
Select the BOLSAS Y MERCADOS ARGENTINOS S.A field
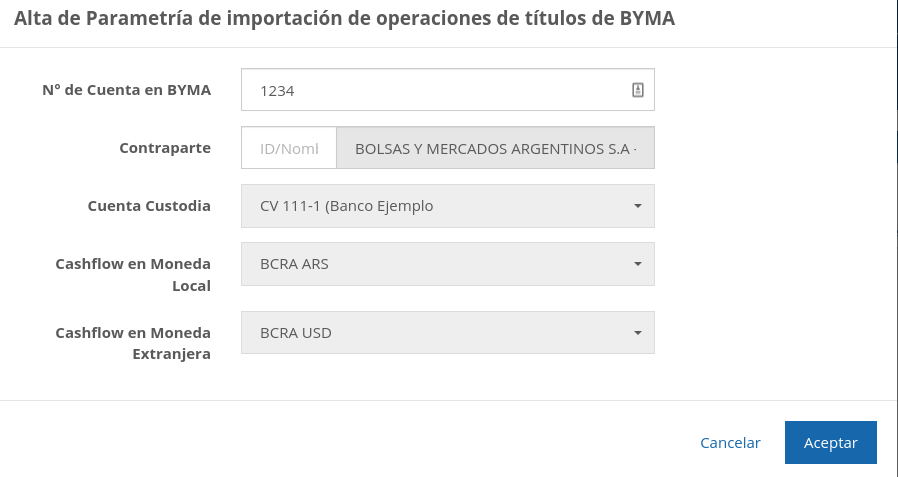click(495, 148)
